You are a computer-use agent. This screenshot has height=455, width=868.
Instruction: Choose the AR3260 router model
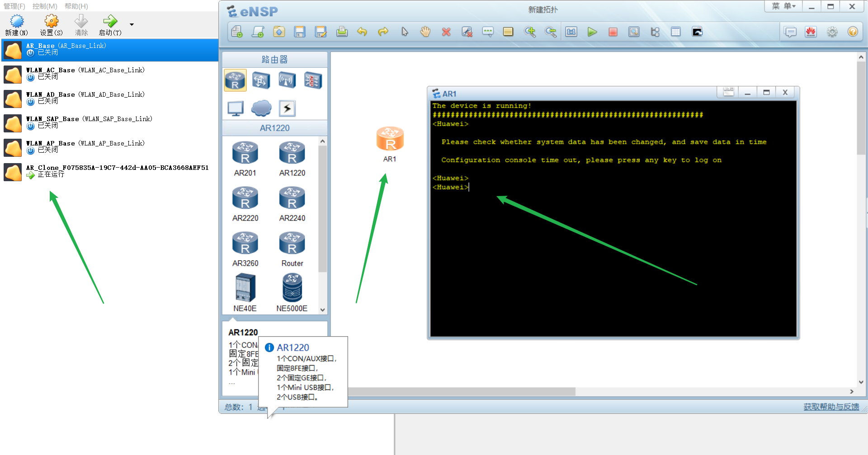point(245,249)
